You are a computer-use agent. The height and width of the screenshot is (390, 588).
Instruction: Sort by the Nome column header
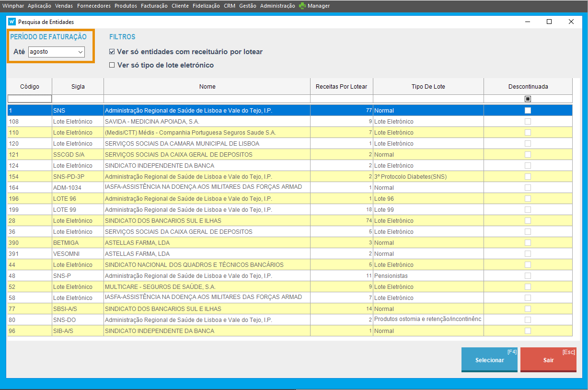pos(207,87)
